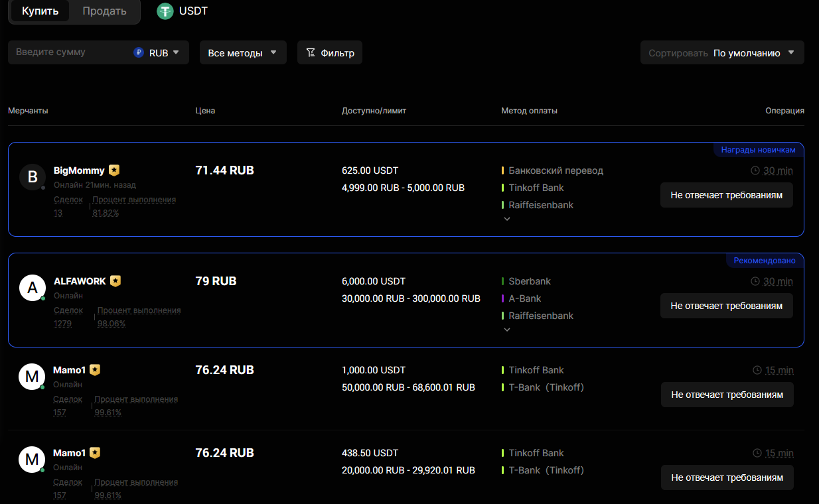This screenshot has width=819, height=504.
Task: Click the A-Bank payment method
Action: pos(525,298)
